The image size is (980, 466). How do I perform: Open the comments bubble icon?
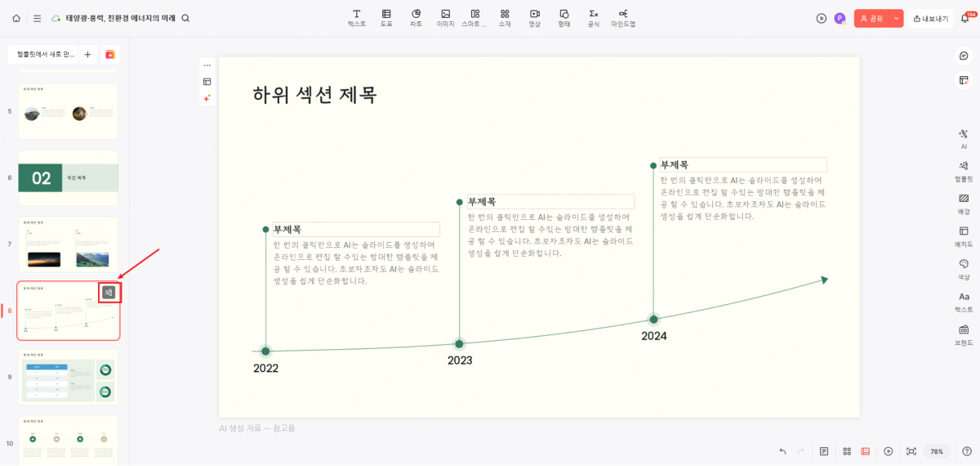tap(964, 56)
